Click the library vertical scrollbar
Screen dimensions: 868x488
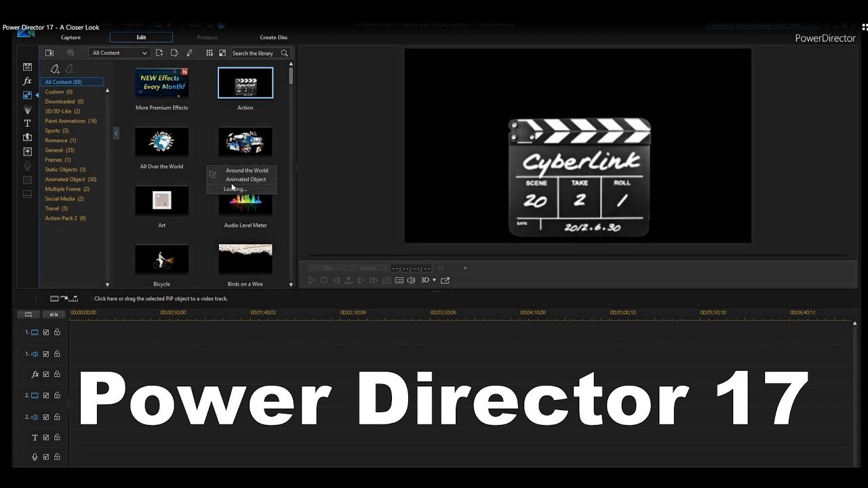pos(291,75)
